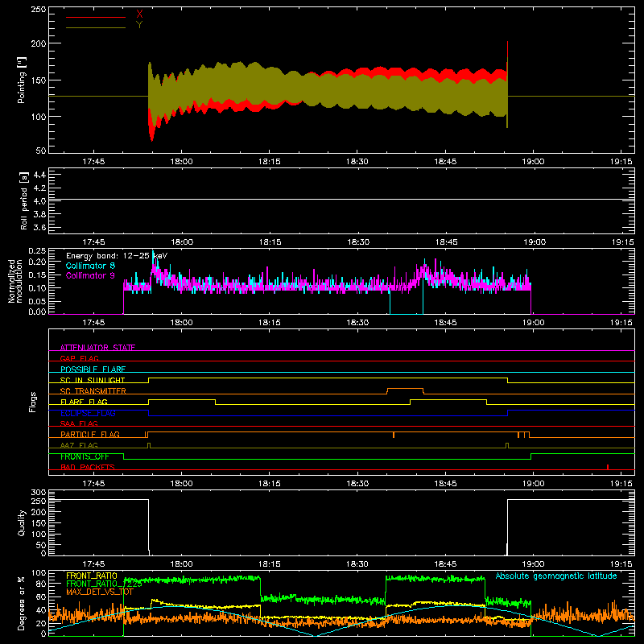Viewport: 644px width, 644px height.
Task: Click the 4.0 value on the Roll period axis
Action: point(39,200)
